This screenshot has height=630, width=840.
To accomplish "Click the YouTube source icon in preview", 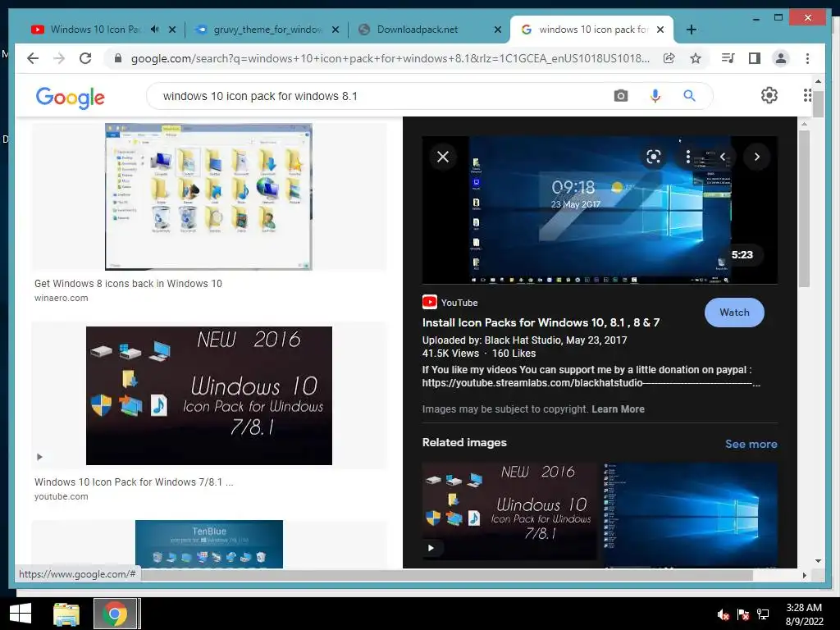I will tap(430, 302).
